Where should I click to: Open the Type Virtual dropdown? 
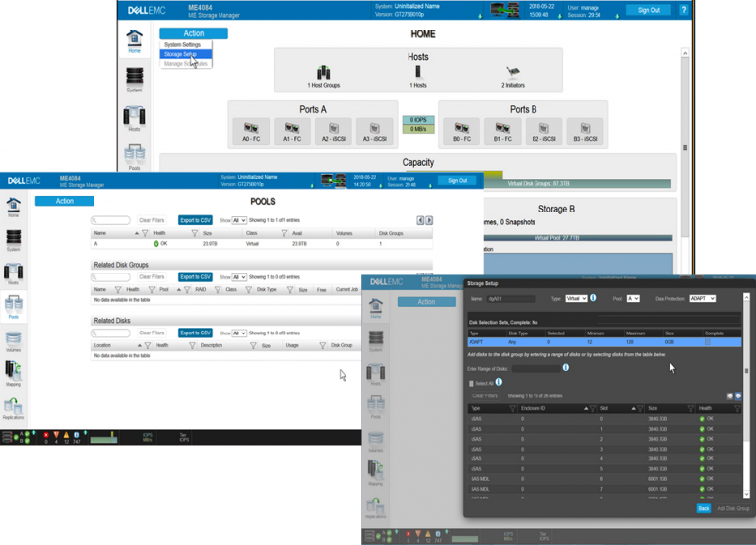(x=576, y=298)
